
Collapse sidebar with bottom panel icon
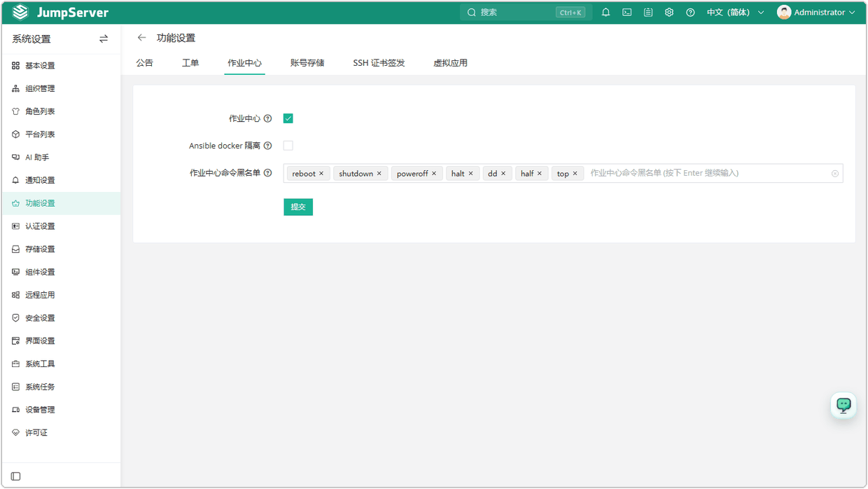[x=16, y=476]
